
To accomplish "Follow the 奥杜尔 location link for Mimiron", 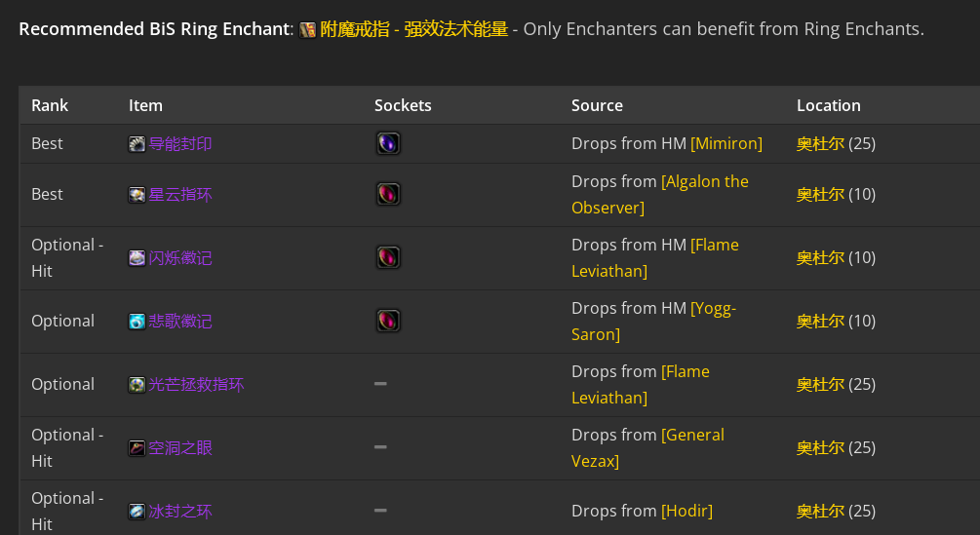I will pos(820,143).
